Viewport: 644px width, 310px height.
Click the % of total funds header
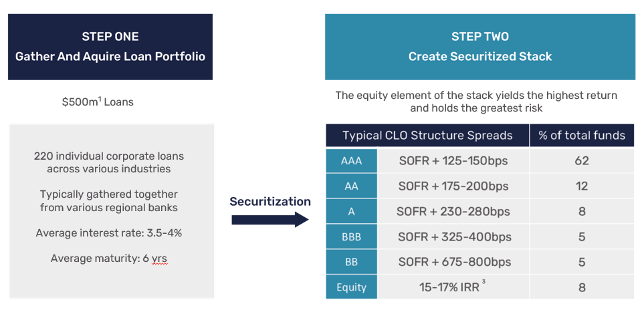[582, 136]
